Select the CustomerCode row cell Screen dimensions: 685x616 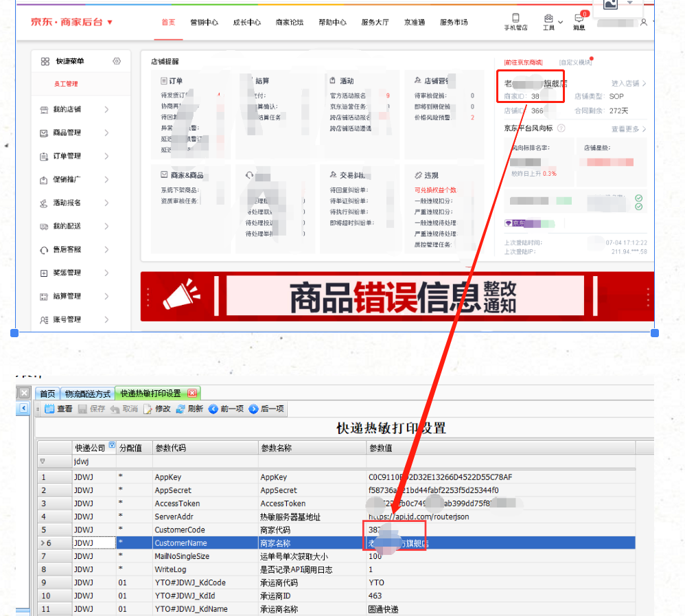coord(205,530)
